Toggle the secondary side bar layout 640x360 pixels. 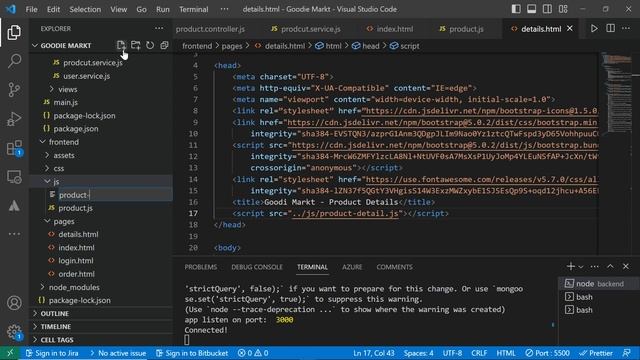[x=547, y=9]
